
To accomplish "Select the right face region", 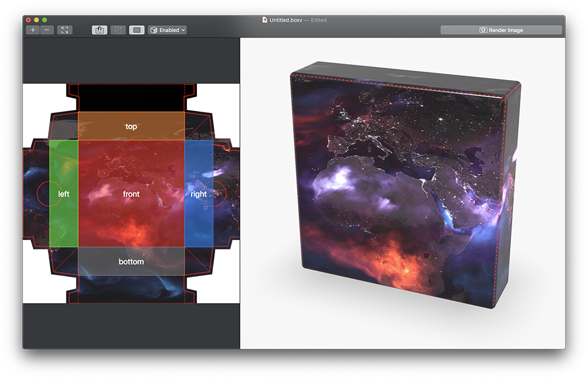I will pos(199,194).
